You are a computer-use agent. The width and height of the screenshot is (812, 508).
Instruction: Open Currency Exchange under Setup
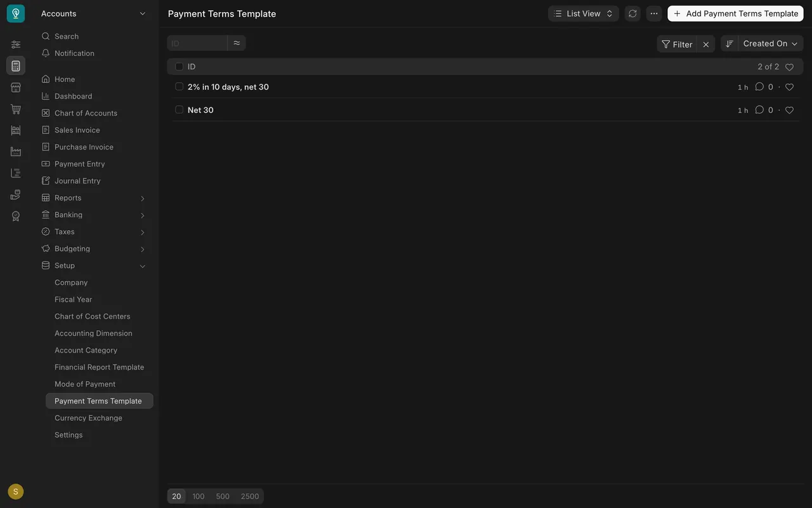88,418
